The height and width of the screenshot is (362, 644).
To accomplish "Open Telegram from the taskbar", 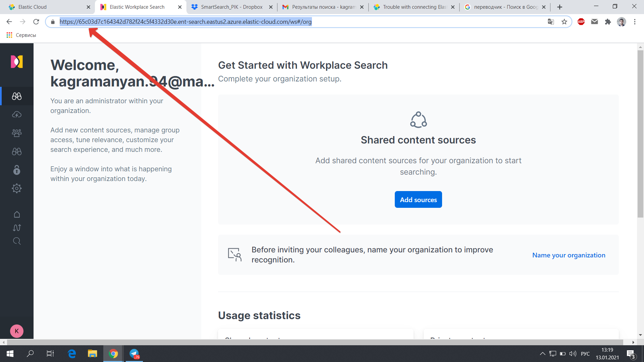I will [134, 354].
